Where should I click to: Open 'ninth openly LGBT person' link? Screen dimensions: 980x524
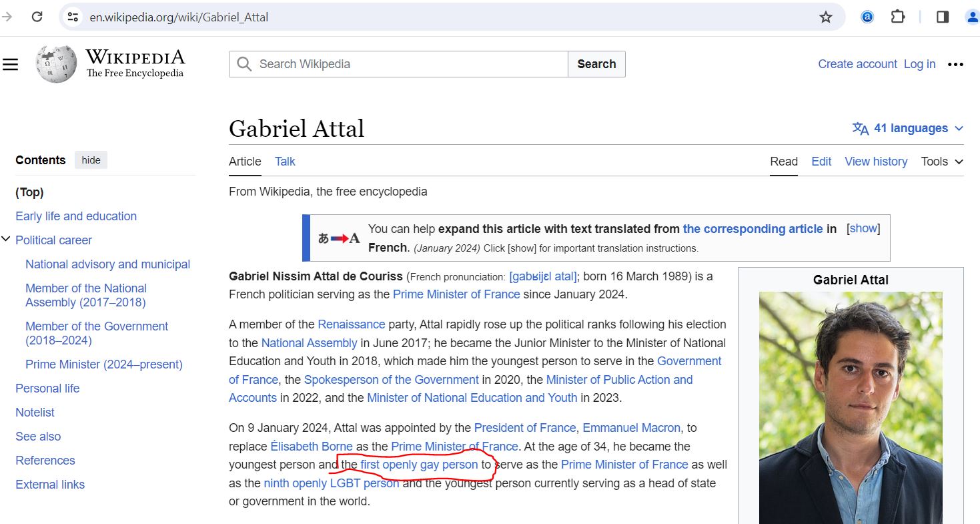[x=332, y=483]
